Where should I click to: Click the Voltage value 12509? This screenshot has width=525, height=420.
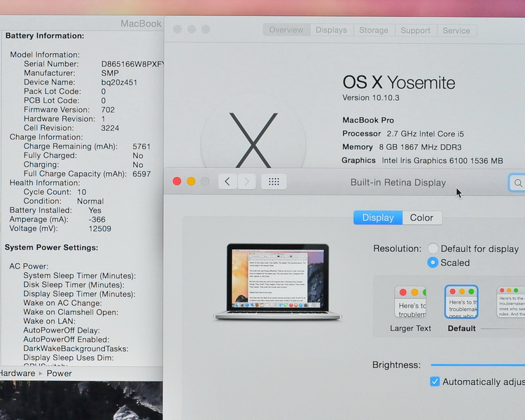100,228
